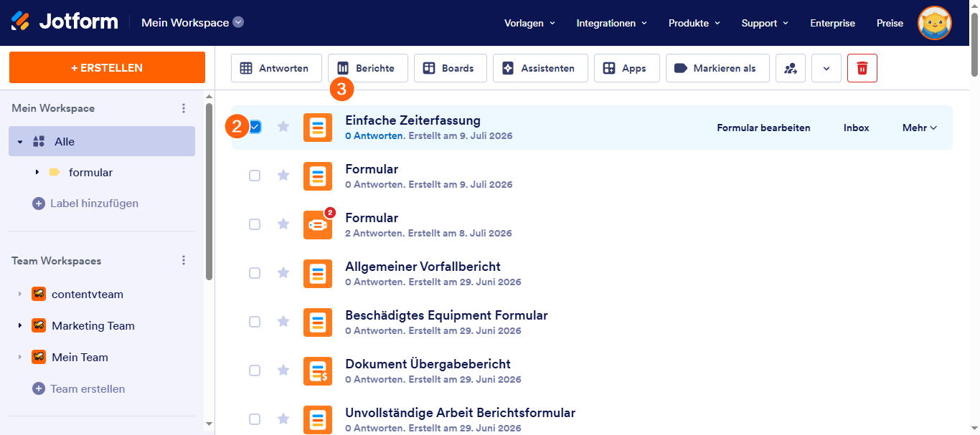Screen dimensions: 980x435
Task: Star the Unvollständige Arbeit Berichtsformular
Action: click(x=283, y=419)
